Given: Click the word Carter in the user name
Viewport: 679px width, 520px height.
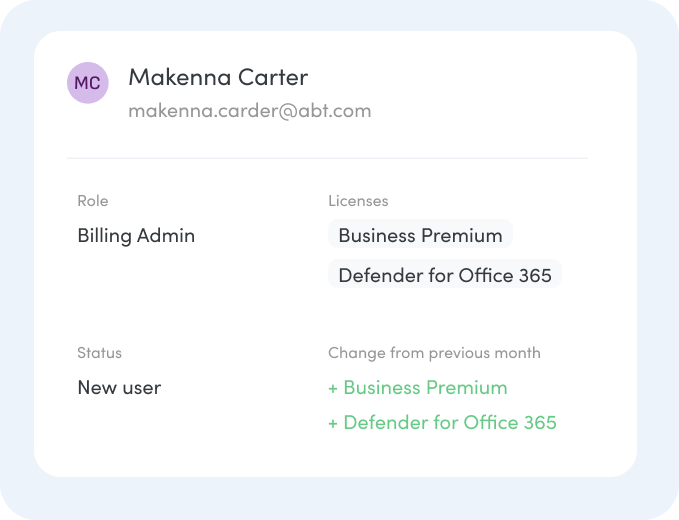Looking at the screenshot, I should tap(273, 78).
